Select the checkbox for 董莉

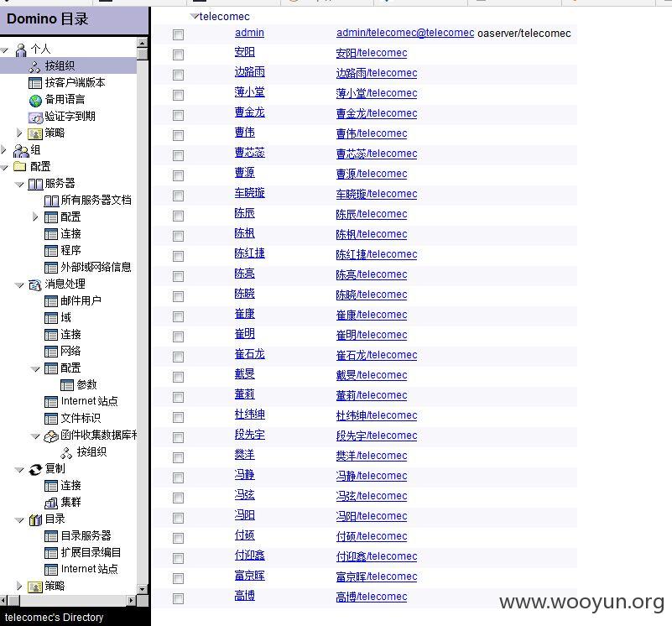(179, 398)
